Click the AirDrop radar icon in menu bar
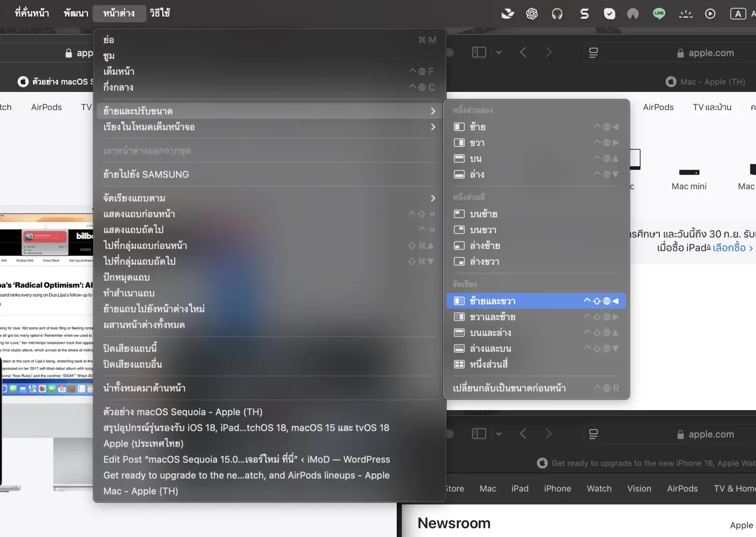 click(x=633, y=14)
